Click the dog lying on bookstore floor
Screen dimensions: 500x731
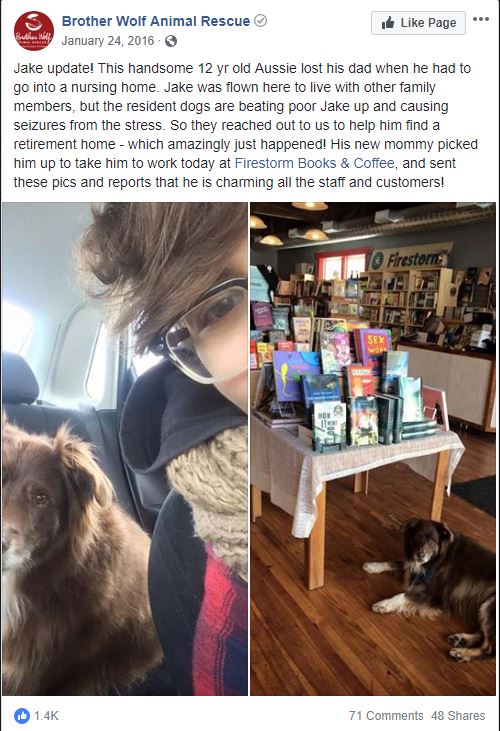click(430, 588)
